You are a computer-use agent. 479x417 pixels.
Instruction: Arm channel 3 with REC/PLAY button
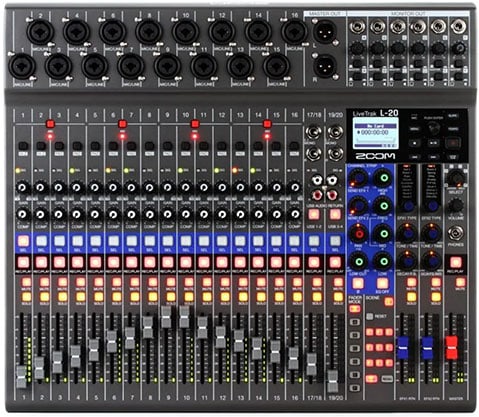click(59, 262)
